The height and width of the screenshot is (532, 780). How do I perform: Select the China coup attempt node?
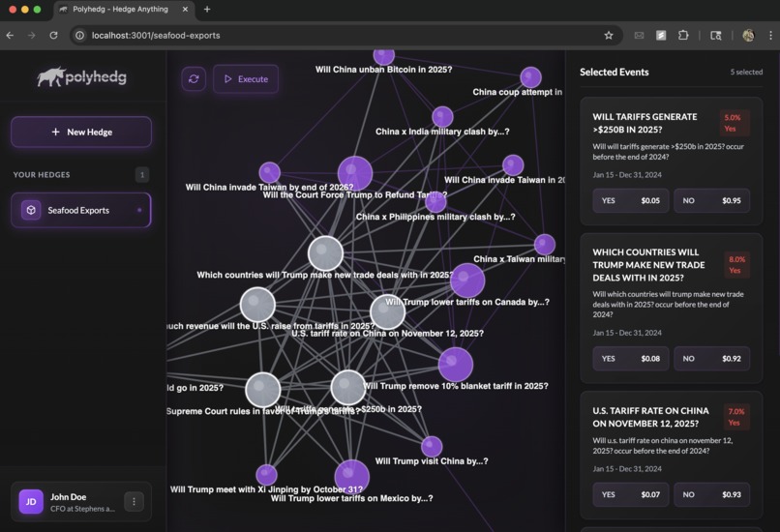pos(530,77)
